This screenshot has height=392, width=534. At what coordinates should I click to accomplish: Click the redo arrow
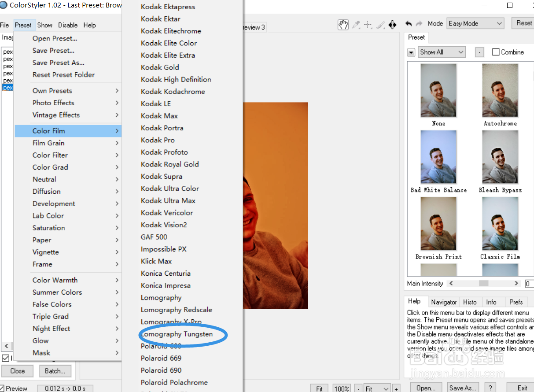(419, 24)
